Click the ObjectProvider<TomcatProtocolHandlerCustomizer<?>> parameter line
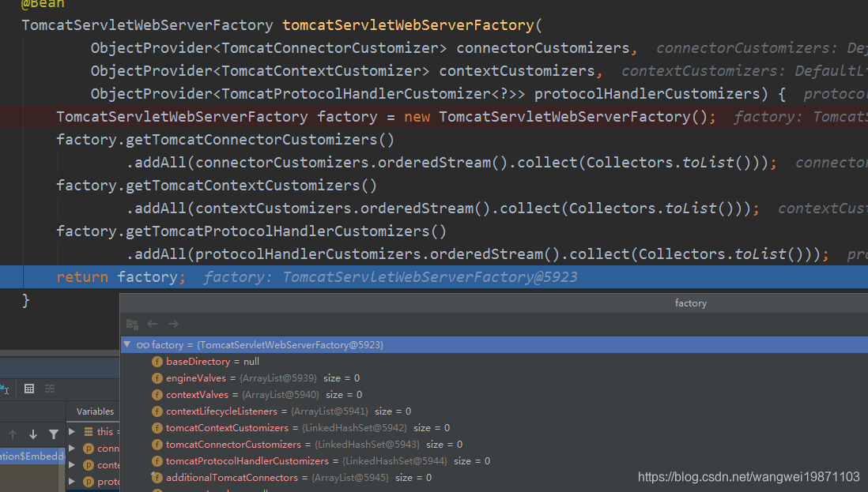Viewport: 868px width, 492px height. (x=438, y=94)
